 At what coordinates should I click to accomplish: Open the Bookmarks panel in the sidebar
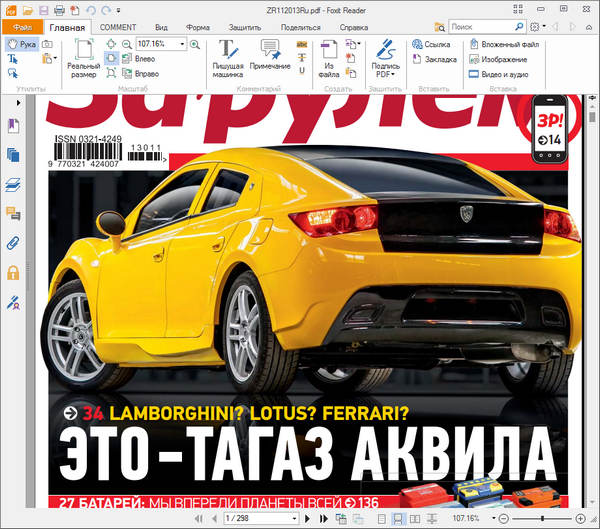14,125
